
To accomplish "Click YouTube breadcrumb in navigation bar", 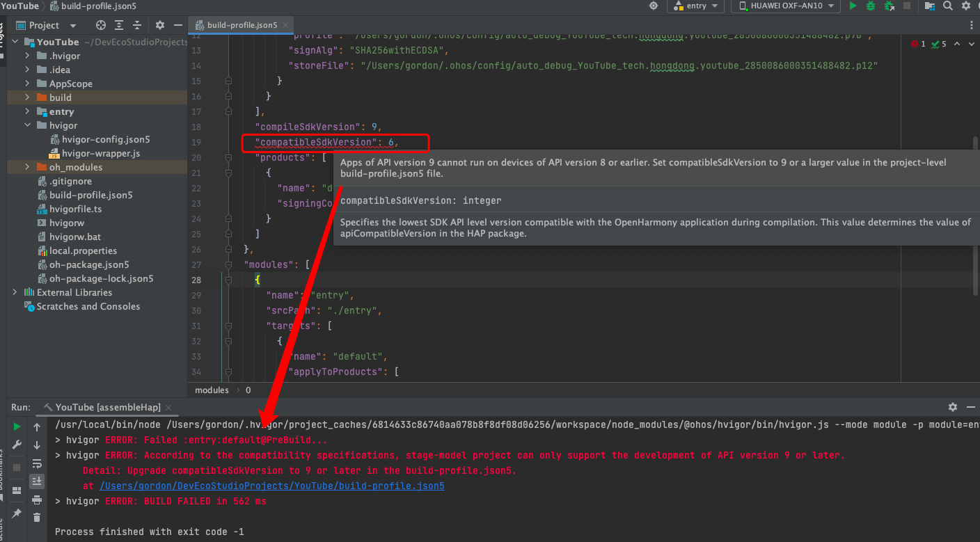I will point(20,6).
